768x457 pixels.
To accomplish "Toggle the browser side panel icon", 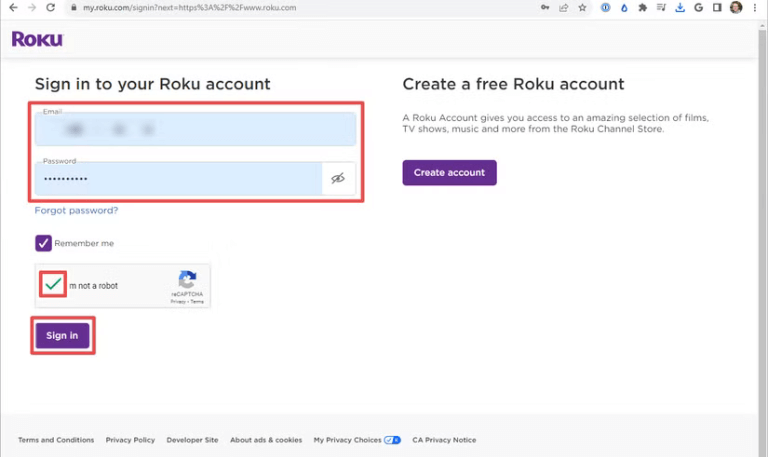I will 717,8.
